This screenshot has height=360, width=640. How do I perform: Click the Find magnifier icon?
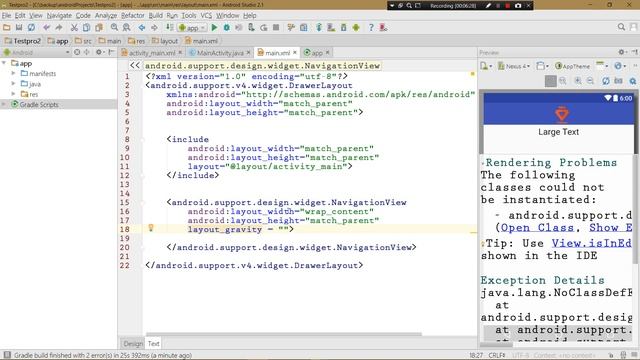pos(114,28)
